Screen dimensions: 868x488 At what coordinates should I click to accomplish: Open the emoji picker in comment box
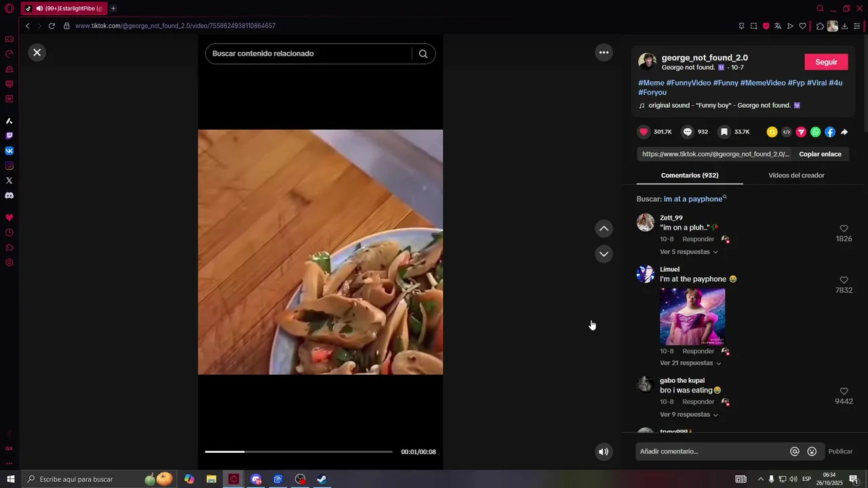(812, 451)
